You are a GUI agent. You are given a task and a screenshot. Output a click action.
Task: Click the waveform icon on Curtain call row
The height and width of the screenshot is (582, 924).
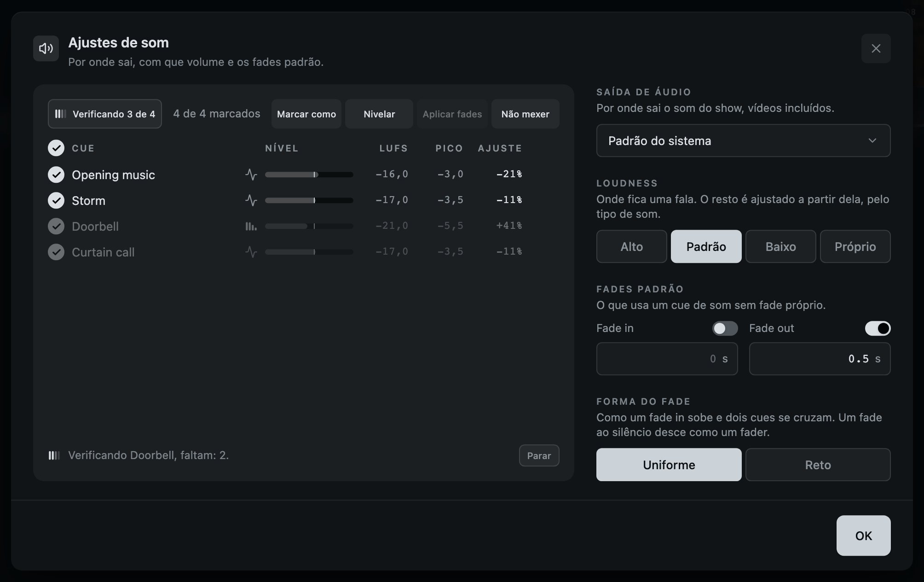(x=251, y=252)
